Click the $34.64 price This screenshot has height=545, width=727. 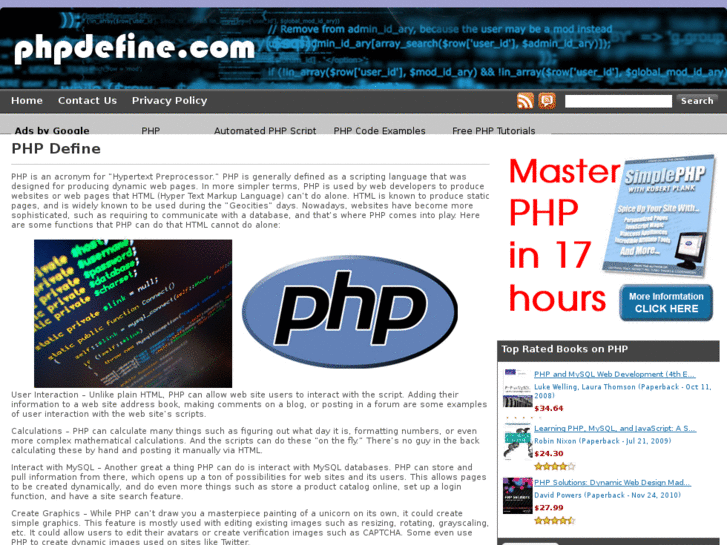(548, 409)
